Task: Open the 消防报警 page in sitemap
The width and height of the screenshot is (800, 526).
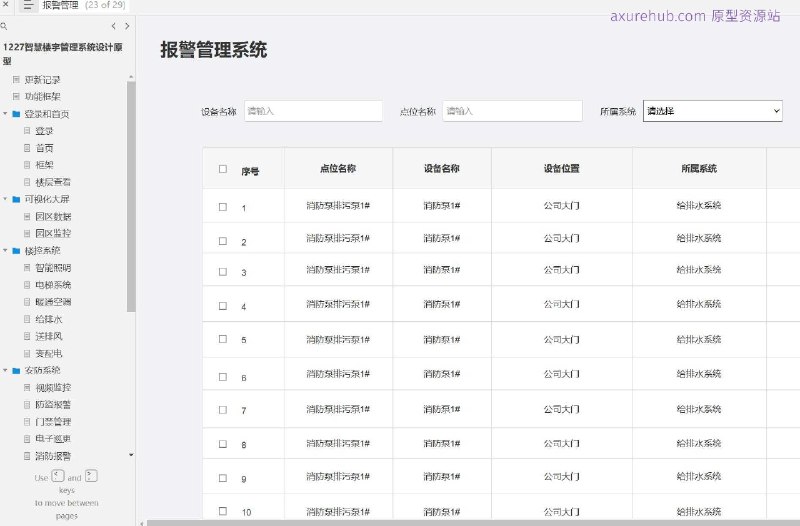Action: 53,456
